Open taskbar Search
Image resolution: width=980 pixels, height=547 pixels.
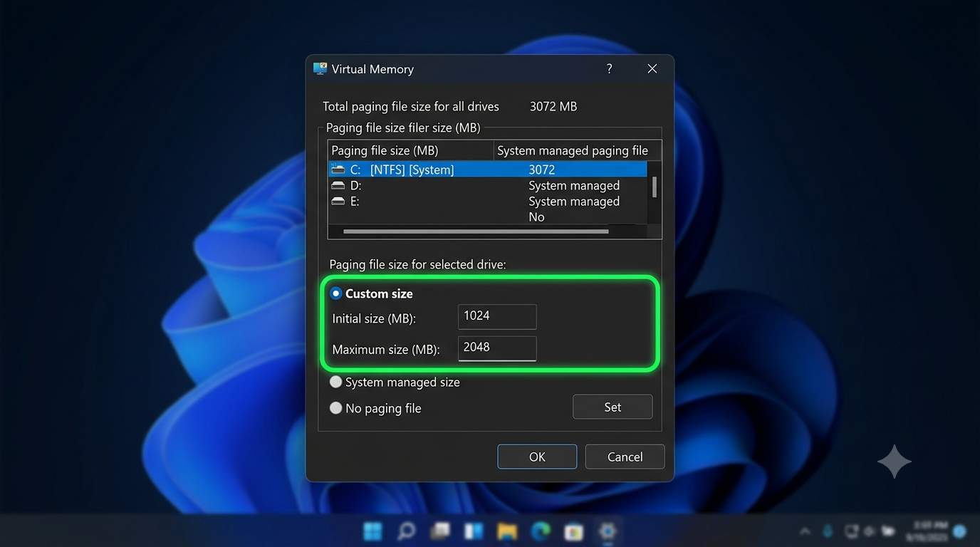(406, 531)
